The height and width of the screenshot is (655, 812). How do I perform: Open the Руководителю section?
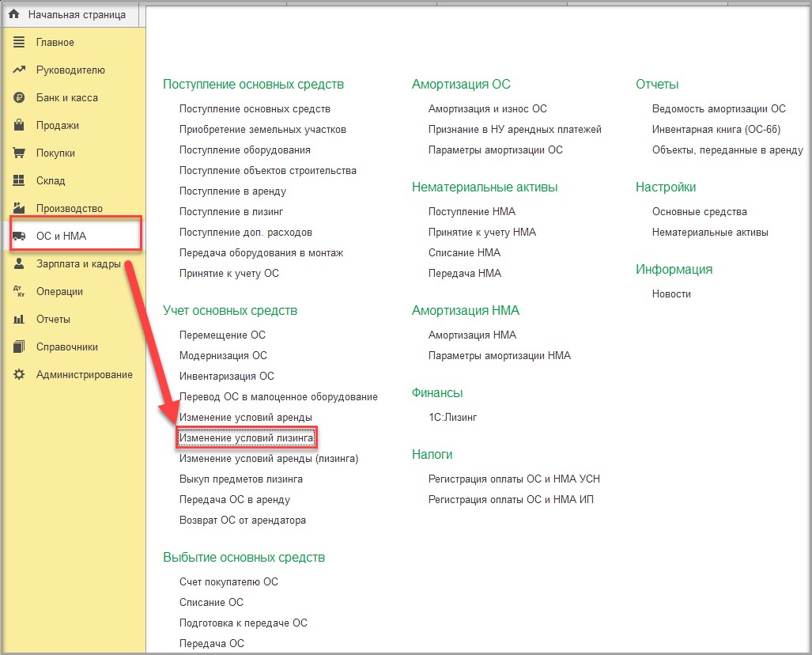[70, 70]
